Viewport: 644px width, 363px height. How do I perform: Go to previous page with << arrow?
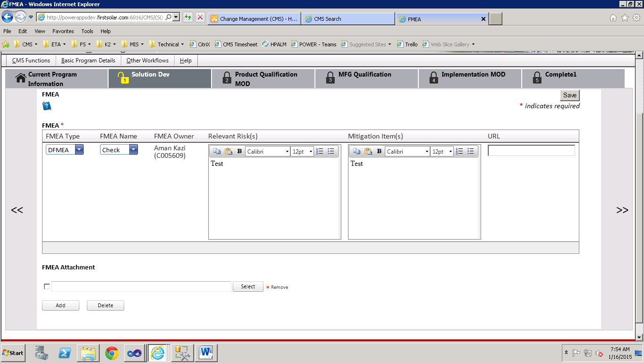pos(17,210)
